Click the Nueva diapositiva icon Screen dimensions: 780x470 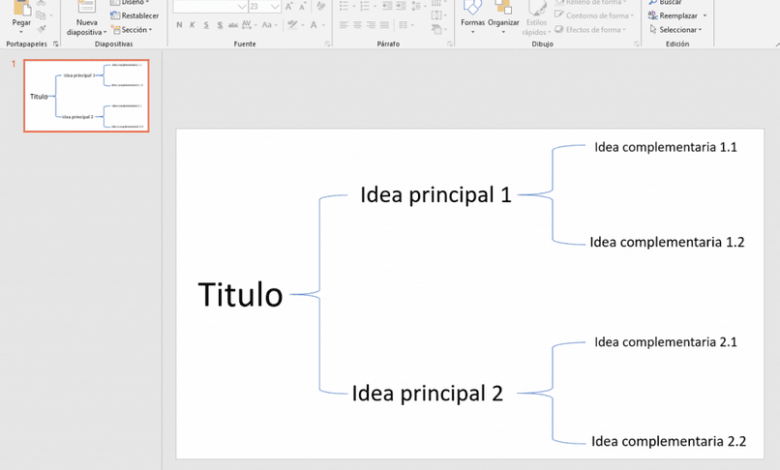click(x=87, y=7)
